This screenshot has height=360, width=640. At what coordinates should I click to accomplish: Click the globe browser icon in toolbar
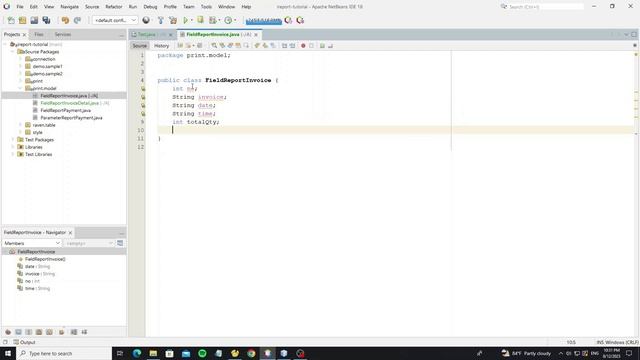[x=146, y=20]
